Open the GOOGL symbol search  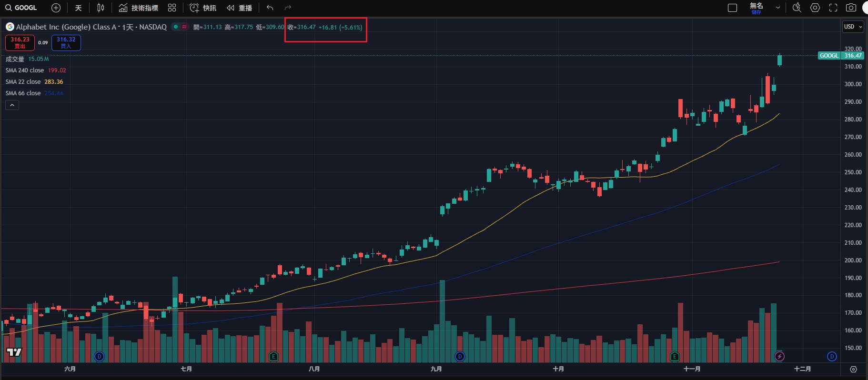pos(21,8)
